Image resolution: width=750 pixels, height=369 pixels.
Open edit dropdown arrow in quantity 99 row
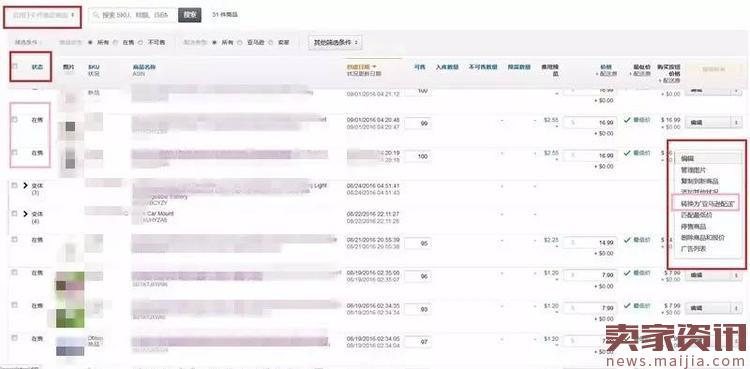(737, 123)
